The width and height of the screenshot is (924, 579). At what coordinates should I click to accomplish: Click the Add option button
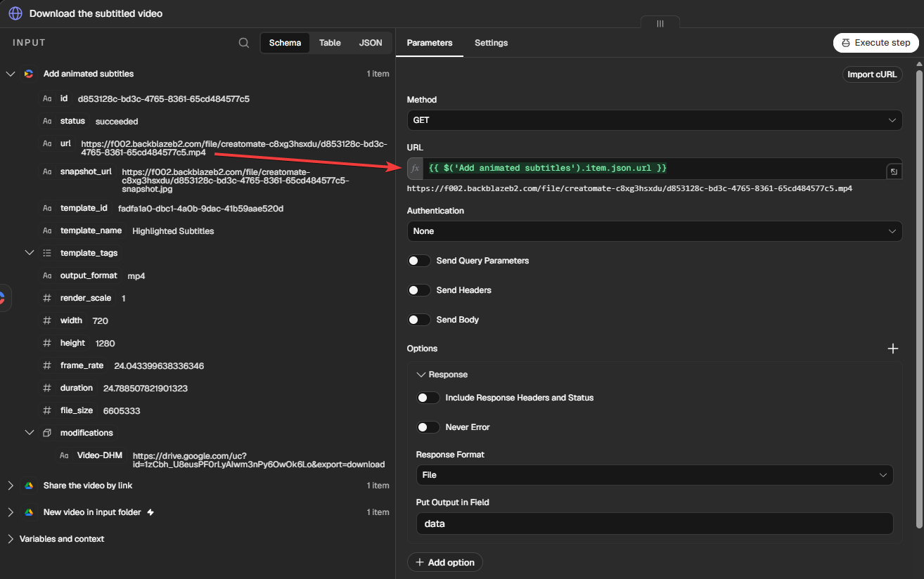(x=445, y=562)
